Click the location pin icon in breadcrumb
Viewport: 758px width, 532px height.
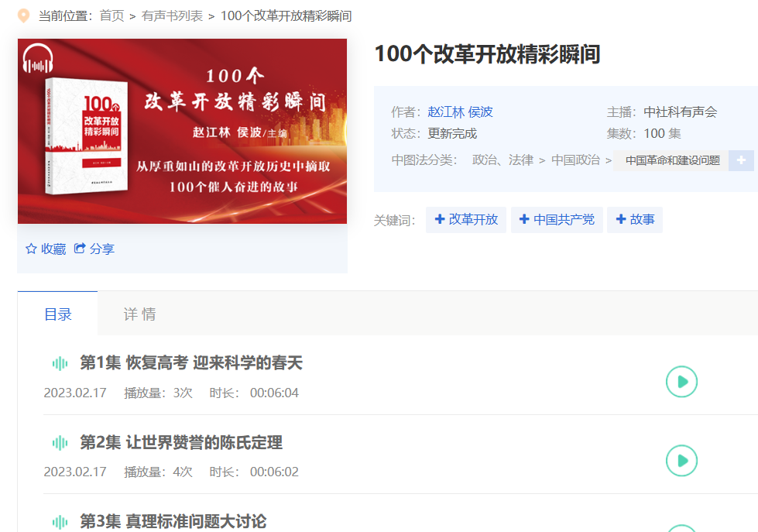point(23,16)
